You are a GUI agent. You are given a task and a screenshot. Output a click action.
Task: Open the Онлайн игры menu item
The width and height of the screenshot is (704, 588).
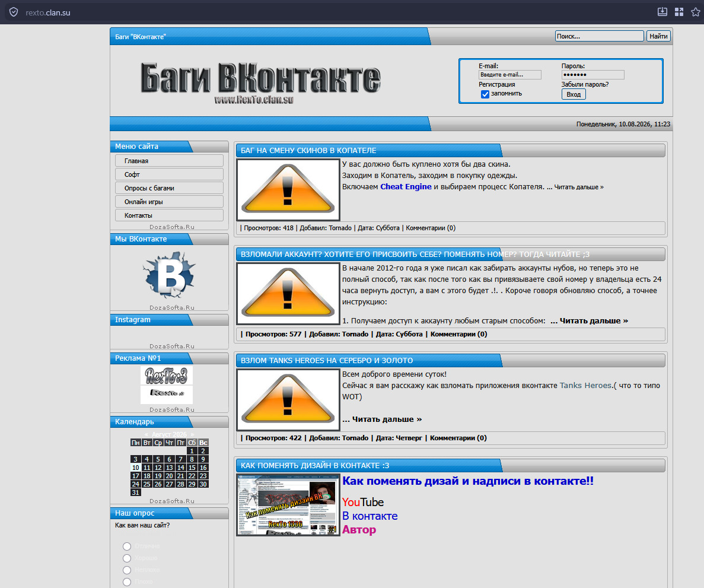point(169,202)
